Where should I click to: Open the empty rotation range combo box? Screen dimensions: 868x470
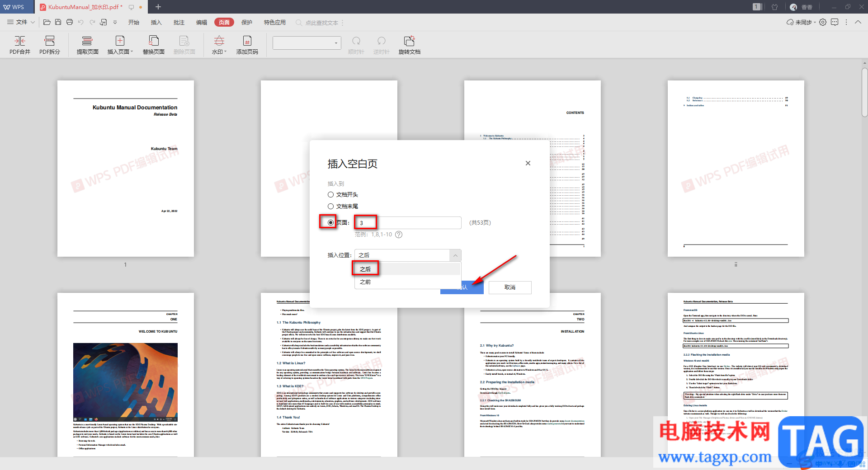(x=307, y=43)
